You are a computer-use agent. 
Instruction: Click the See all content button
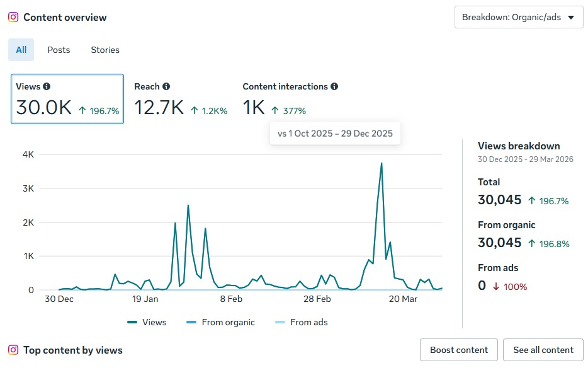[x=543, y=350]
